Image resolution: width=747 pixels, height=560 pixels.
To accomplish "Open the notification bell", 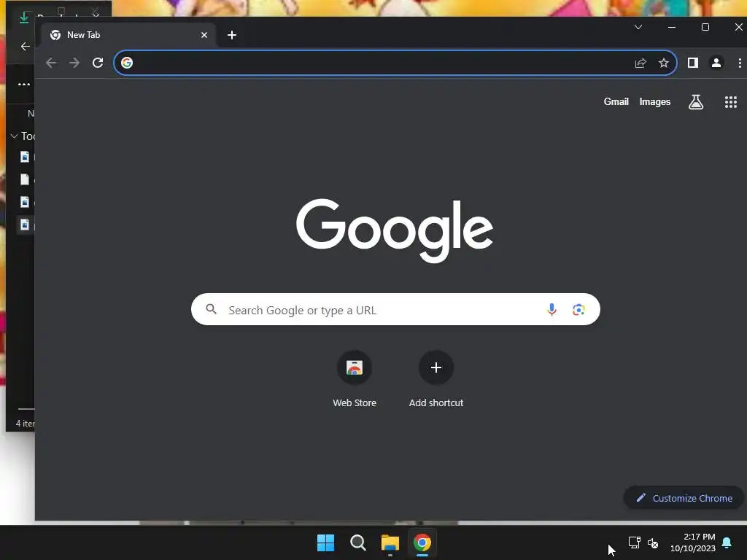I will coord(727,542).
